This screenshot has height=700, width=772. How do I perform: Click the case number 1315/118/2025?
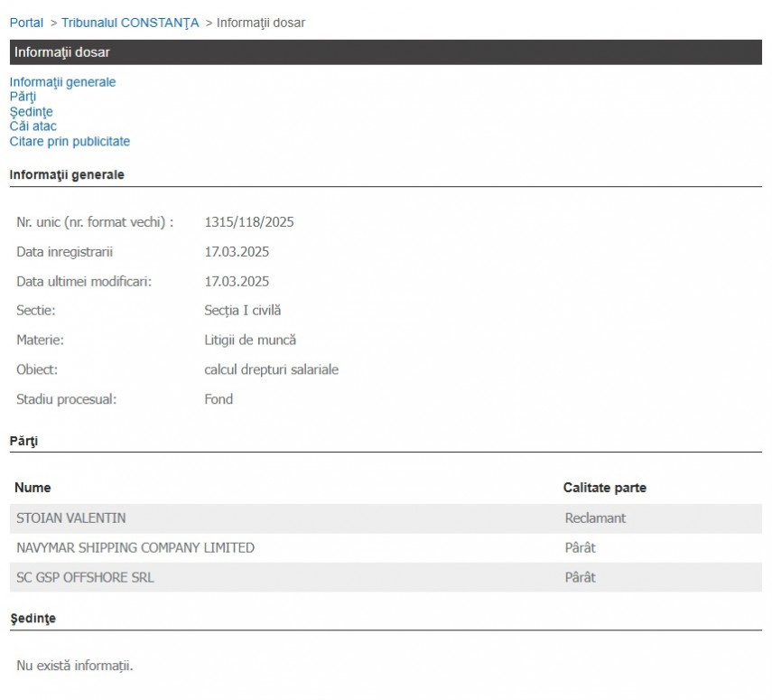tap(249, 222)
